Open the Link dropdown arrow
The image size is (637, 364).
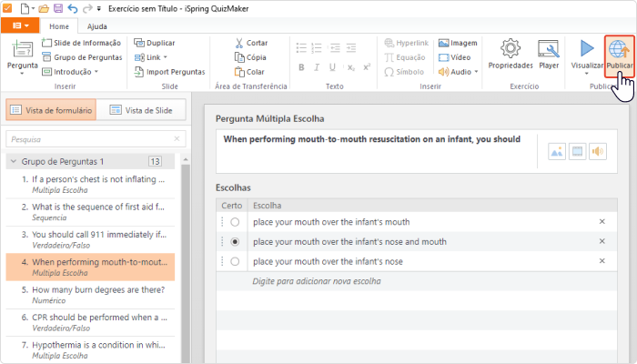tap(166, 57)
